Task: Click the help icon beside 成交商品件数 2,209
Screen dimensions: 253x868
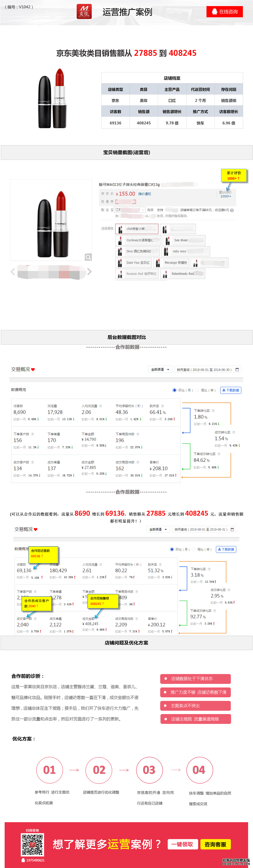Action: pos(136,619)
